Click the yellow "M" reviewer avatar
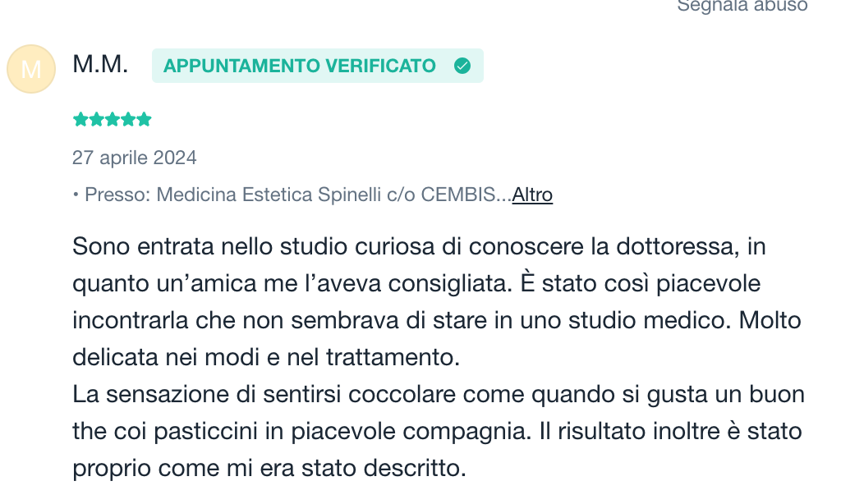The image size is (841, 504). (30, 69)
